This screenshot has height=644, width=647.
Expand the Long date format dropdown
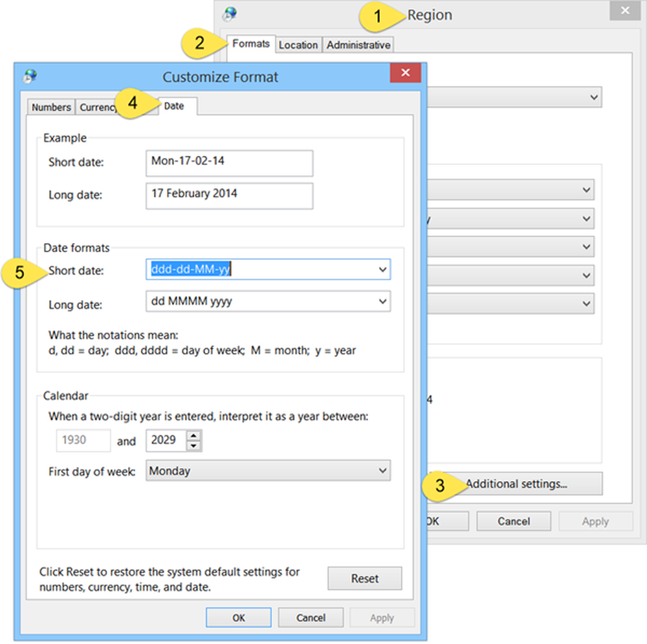(x=382, y=301)
